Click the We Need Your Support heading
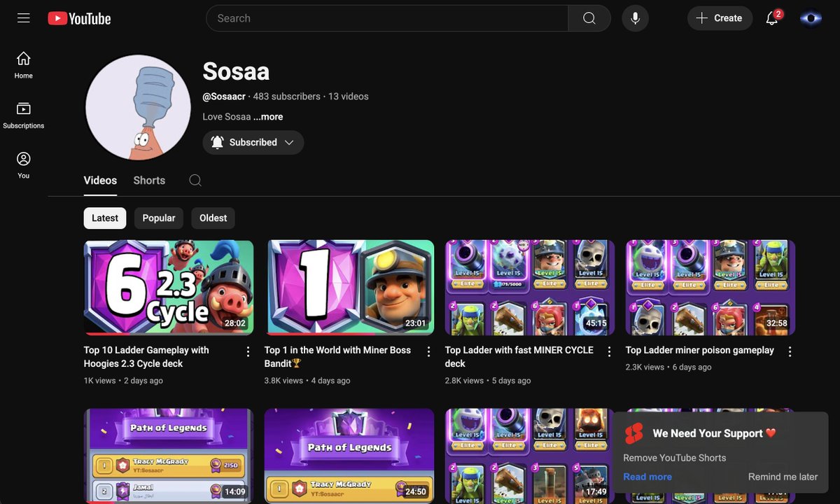The image size is (840, 504). click(x=715, y=433)
